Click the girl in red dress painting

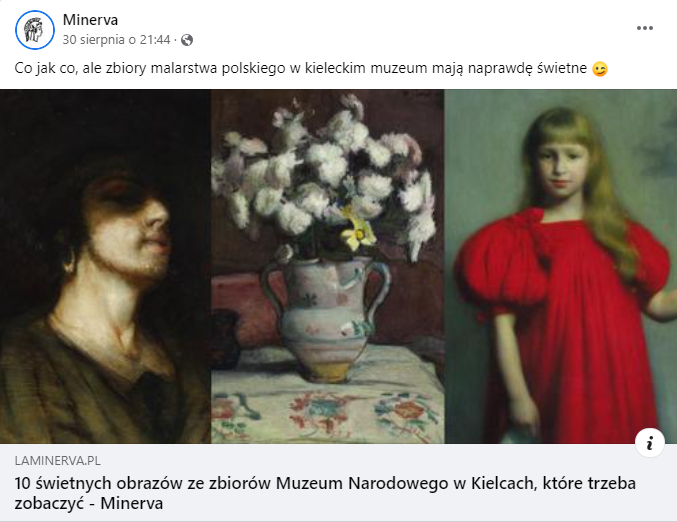[561, 266]
